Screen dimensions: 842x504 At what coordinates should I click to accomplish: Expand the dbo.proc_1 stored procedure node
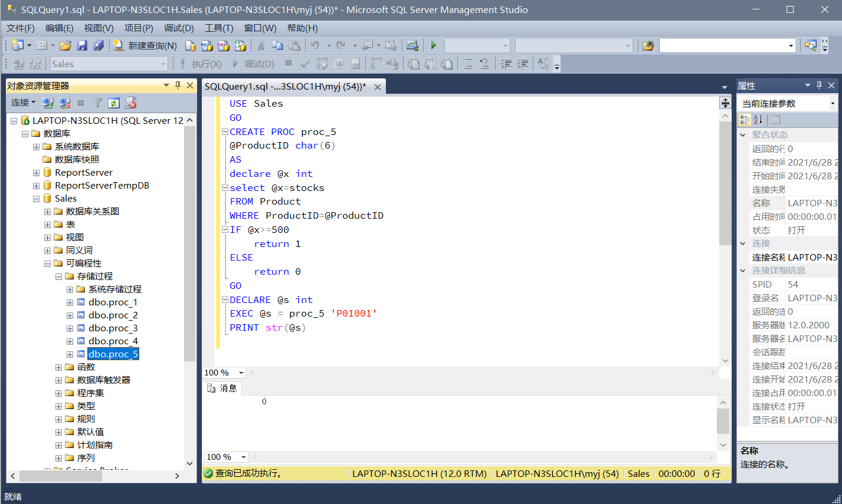(70, 302)
